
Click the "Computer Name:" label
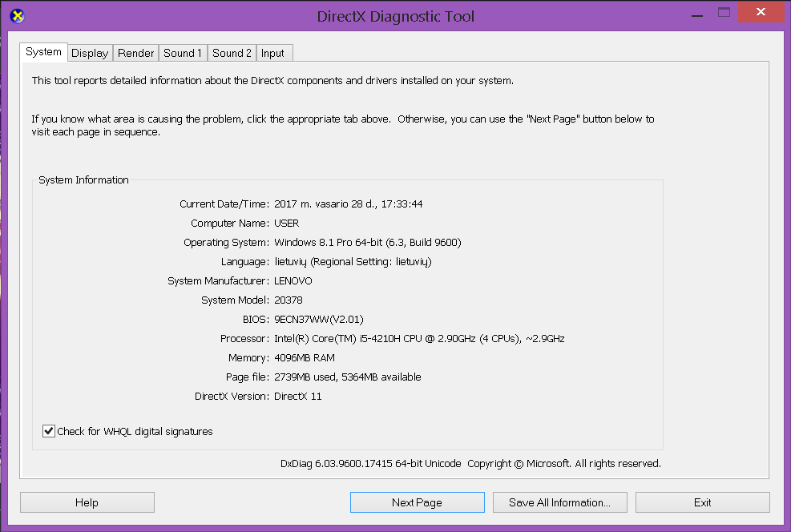[230, 223]
